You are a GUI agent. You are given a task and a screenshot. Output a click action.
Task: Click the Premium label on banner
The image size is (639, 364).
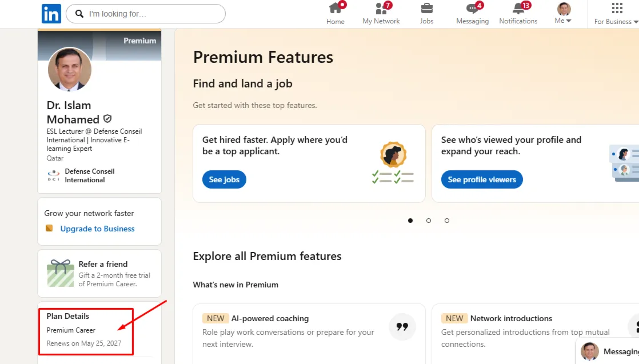pyautogui.click(x=140, y=41)
